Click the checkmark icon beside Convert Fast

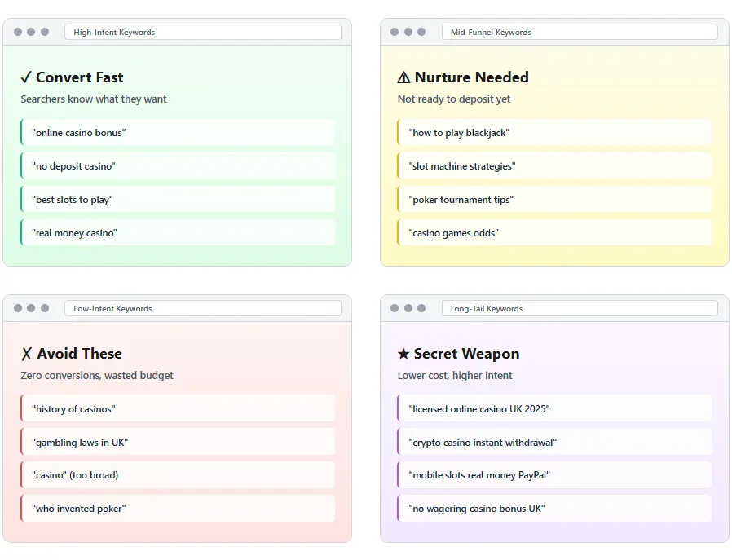point(26,77)
